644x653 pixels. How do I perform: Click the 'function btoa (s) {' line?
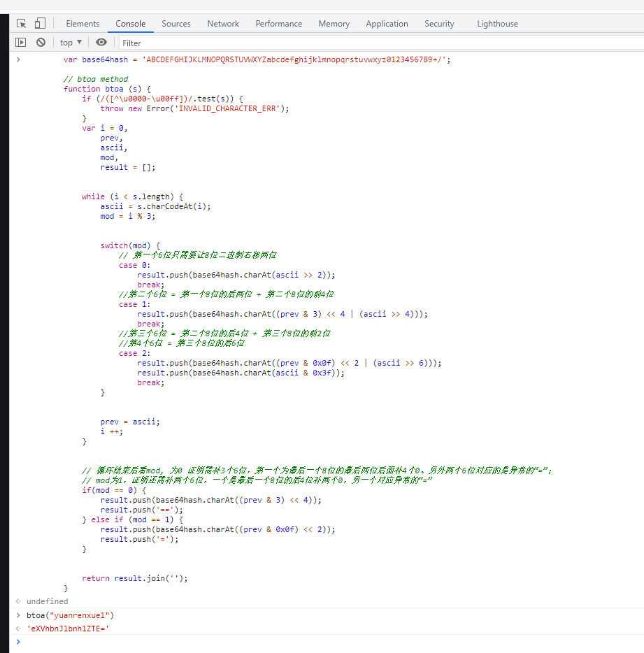click(107, 89)
